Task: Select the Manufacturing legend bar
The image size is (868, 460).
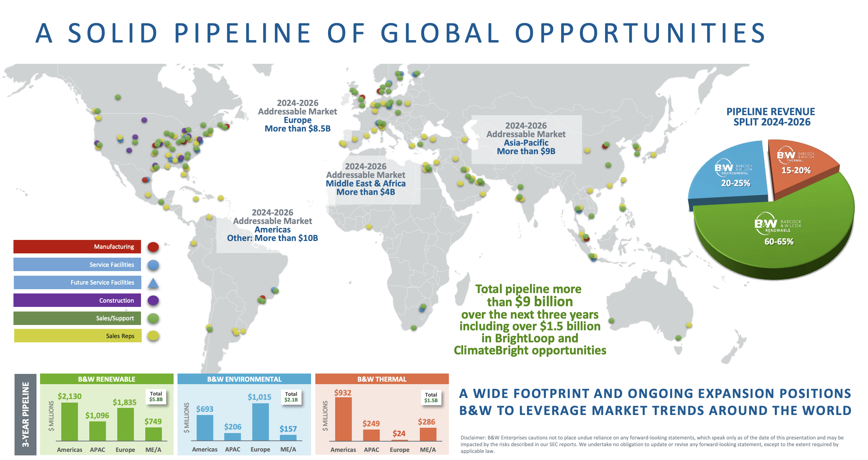Action: 77,247
